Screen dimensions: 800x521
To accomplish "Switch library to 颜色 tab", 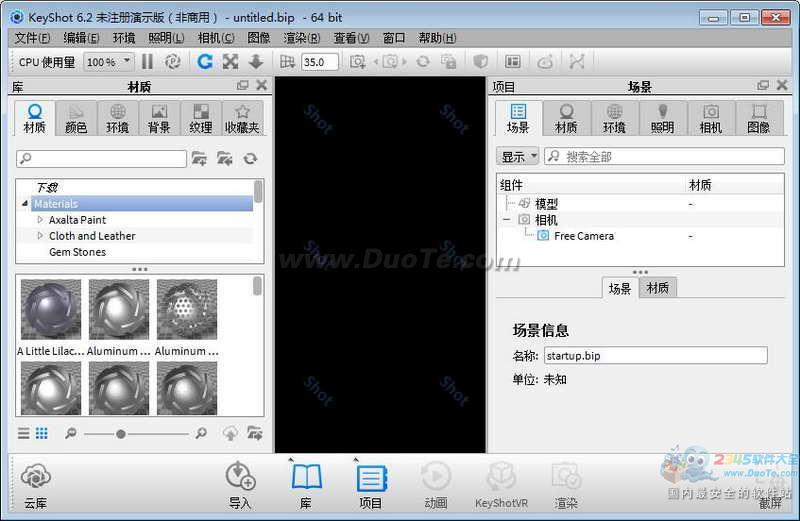I will click(76, 118).
